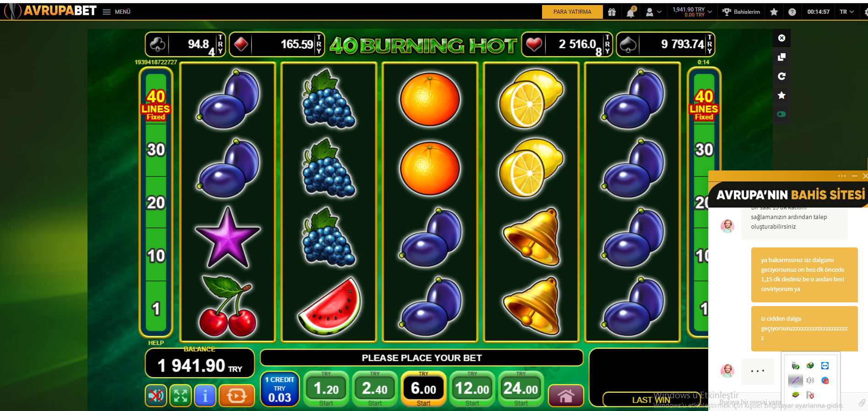Click the home icon in game
The height and width of the screenshot is (411, 868).
(566, 395)
